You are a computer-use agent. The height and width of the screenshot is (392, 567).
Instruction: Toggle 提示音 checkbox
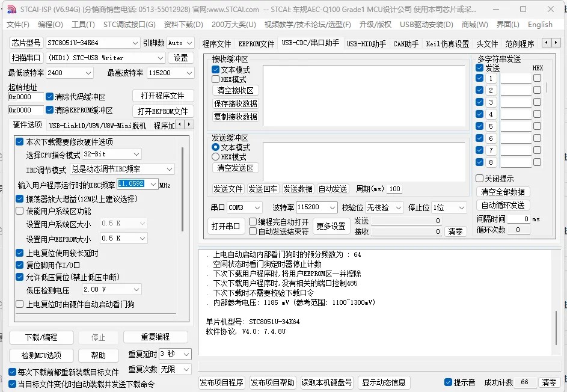point(448,382)
